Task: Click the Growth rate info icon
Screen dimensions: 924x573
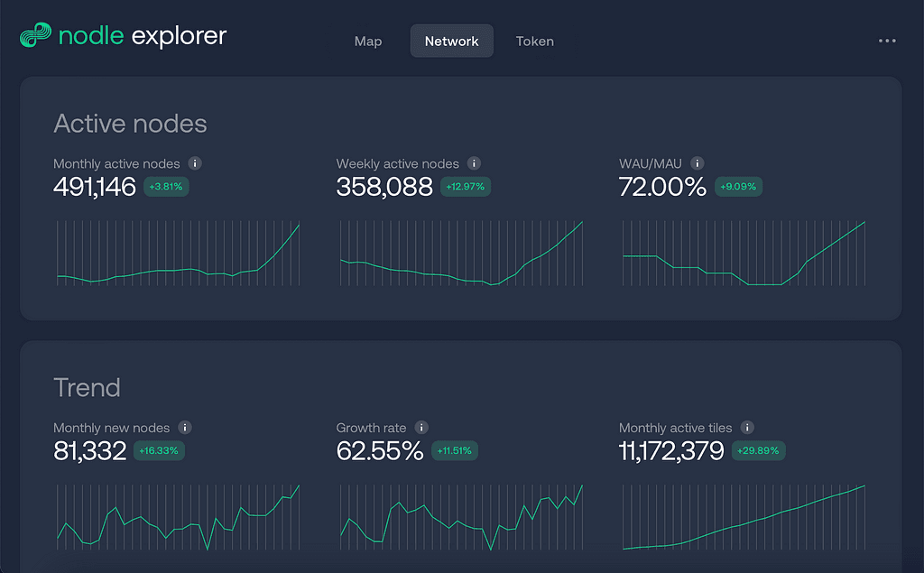Action: tap(421, 428)
